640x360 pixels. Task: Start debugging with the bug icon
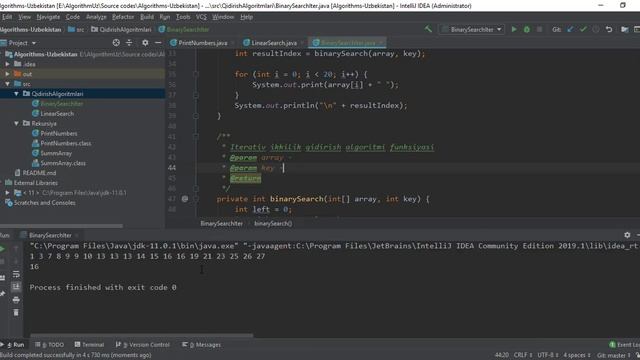pos(527,29)
